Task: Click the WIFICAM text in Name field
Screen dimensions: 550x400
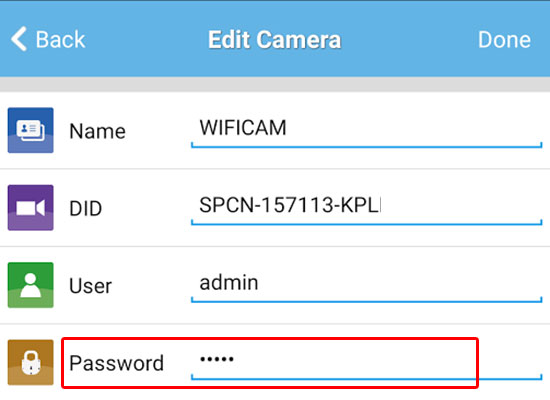Action: 243,127
